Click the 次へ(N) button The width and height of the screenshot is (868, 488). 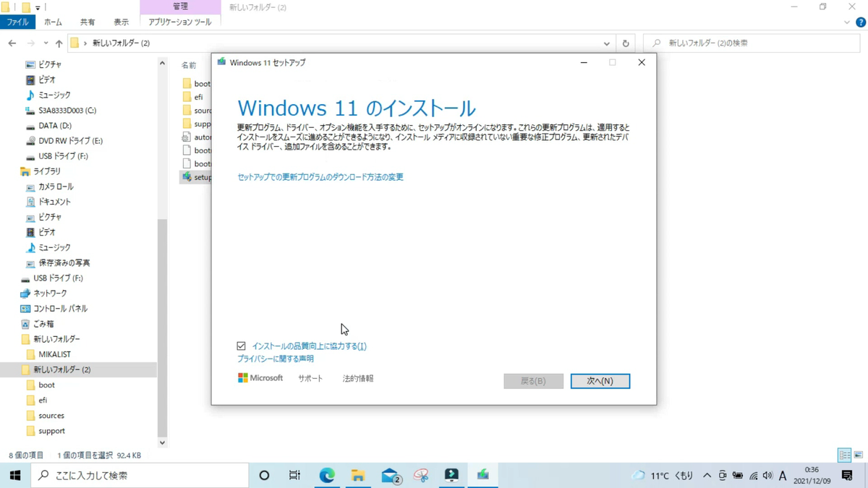point(600,381)
